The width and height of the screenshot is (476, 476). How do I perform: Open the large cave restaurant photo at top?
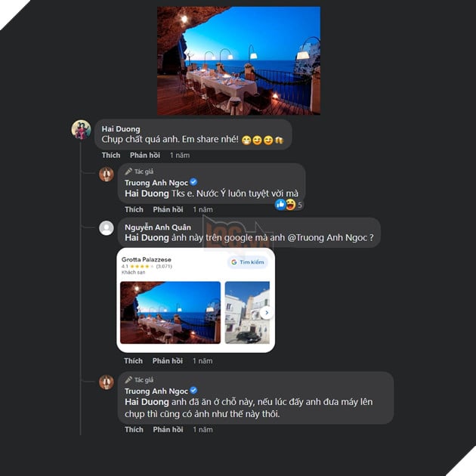click(x=239, y=60)
